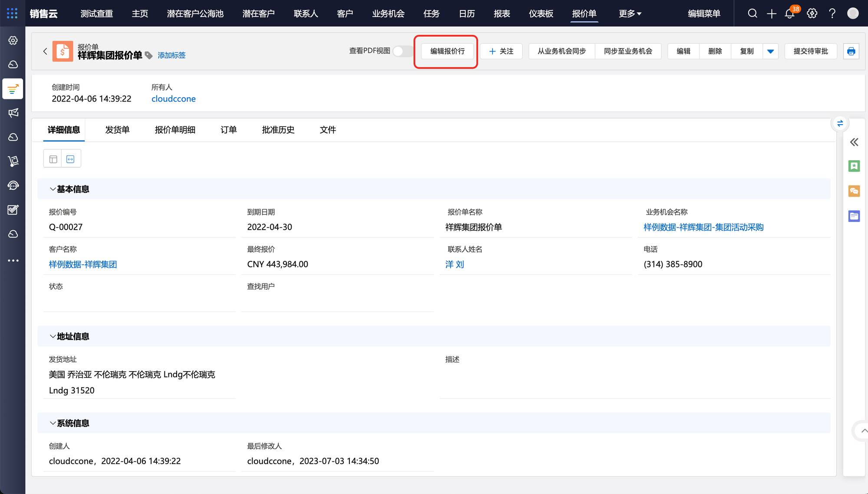Click the tag icon beside quote title
The height and width of the screenshot is (494, 868).
tap(149, 56)
